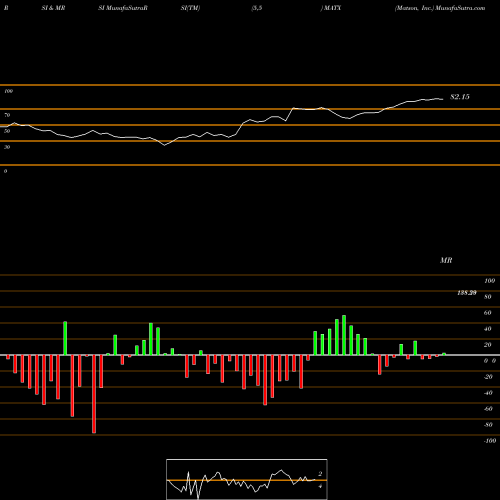Viewport: 500px width, 500px height.
Task: Click the RSI axis label 100
Action: pos(8,91)
